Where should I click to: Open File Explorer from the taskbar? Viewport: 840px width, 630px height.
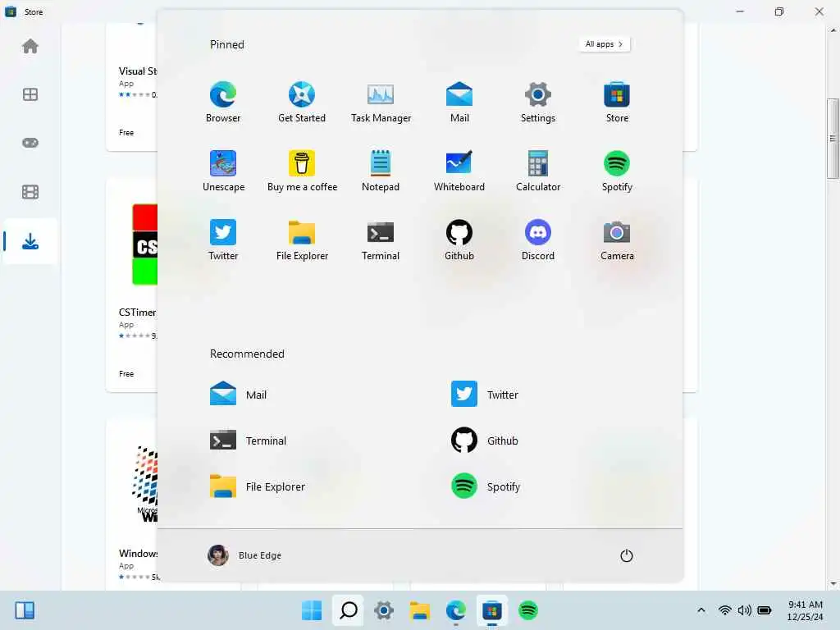pos(419,610)
